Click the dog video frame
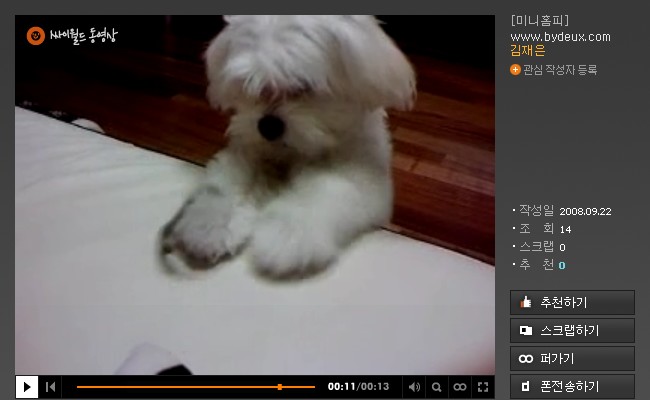The width and height of the screenshot is (650, 400). [x=255, y=195]
